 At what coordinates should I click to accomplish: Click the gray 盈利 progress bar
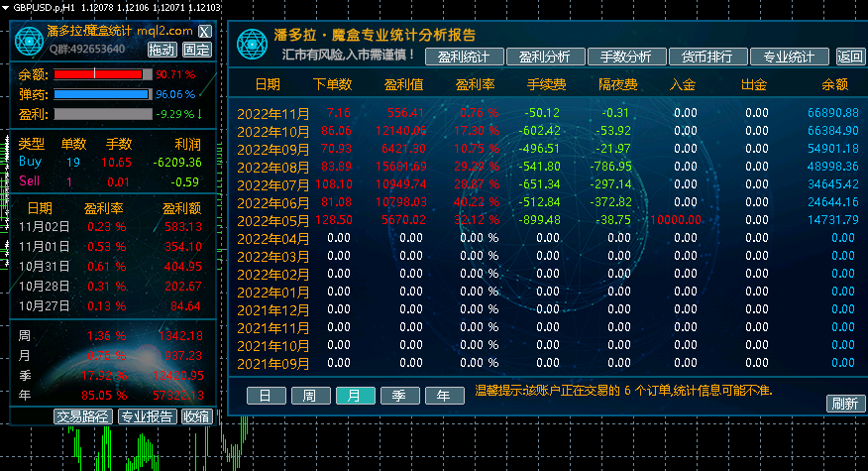coord(102,114)
